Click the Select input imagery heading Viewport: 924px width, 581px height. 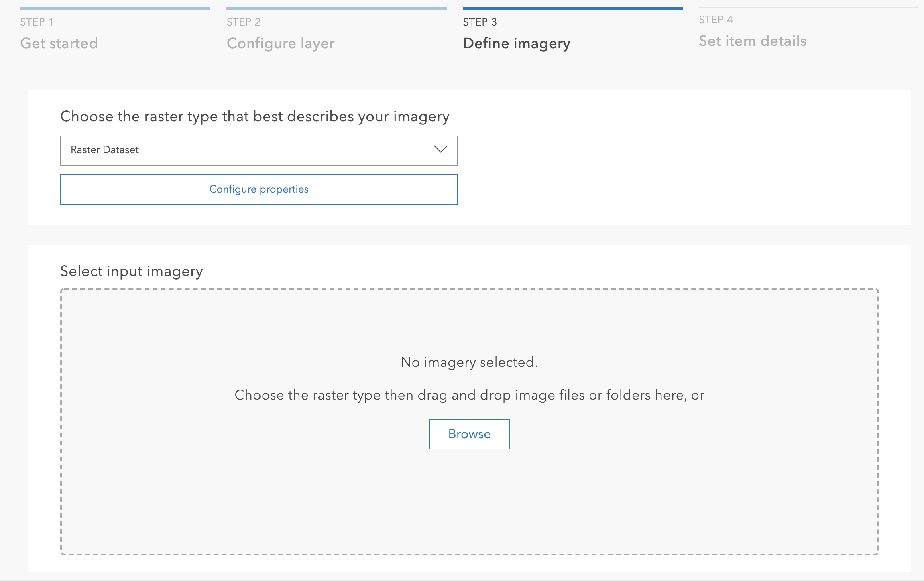point(132,271)
